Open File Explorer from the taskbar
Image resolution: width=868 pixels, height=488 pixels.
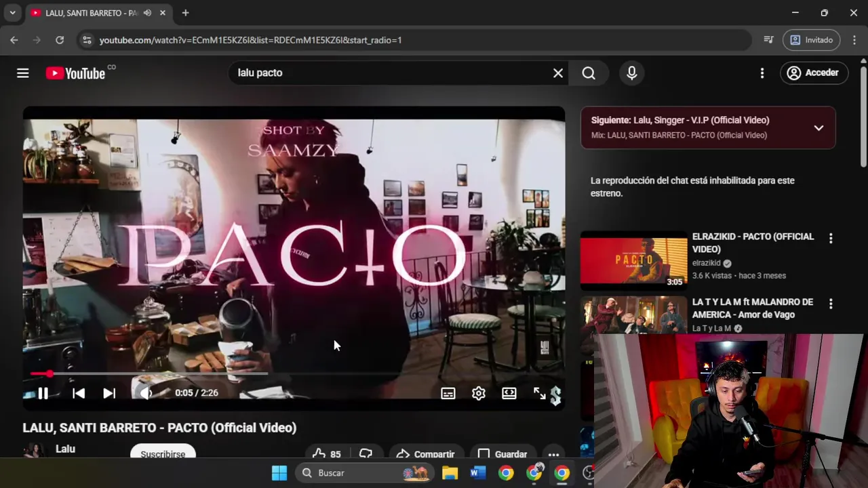tap(450, 473)
